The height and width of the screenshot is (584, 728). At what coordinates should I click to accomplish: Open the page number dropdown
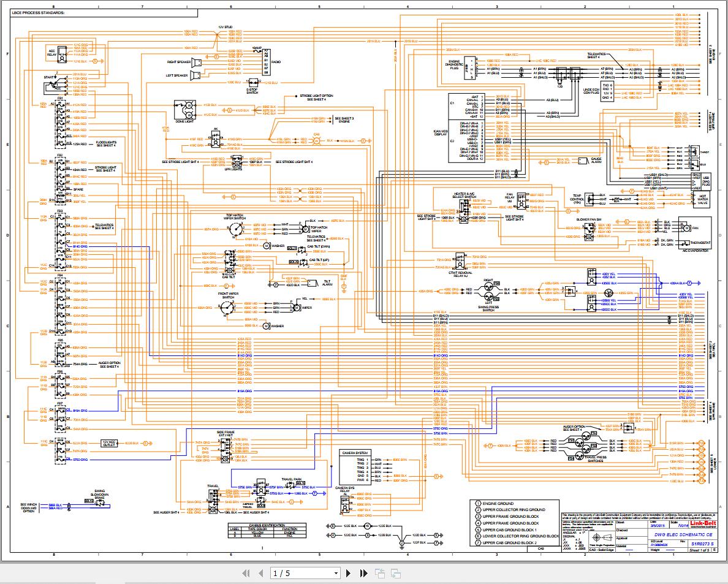336,573
